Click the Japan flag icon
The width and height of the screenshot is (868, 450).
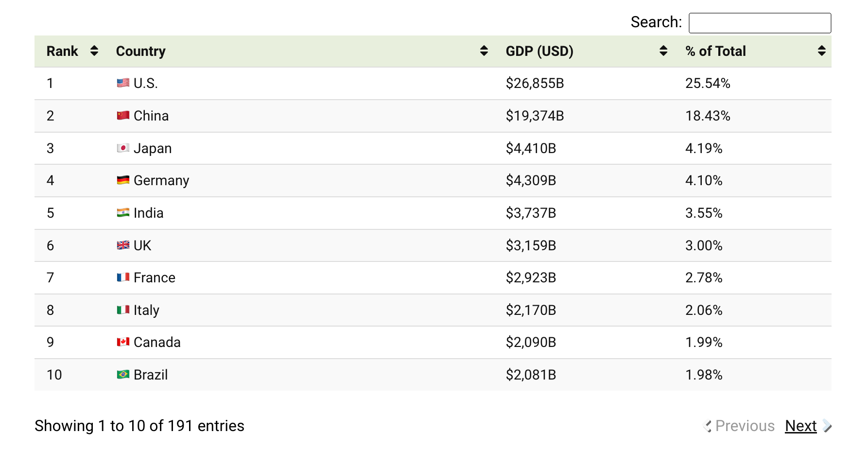tap(123, 148)
